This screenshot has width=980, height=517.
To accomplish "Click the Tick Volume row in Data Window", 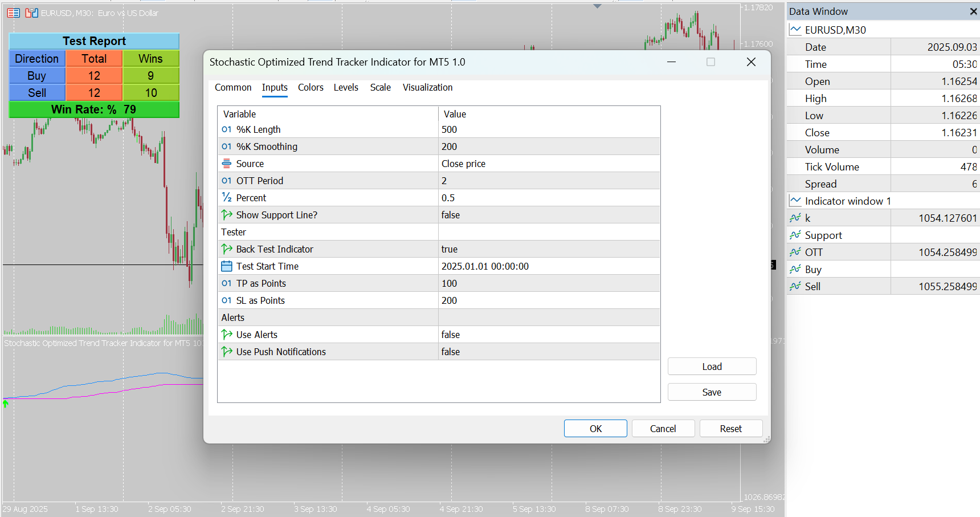I will click(x=883, y=166).
